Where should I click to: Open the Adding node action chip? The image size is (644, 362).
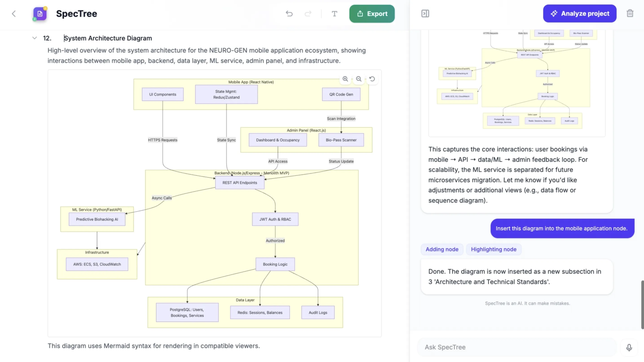pyautogui.click(x=442, y=249)
